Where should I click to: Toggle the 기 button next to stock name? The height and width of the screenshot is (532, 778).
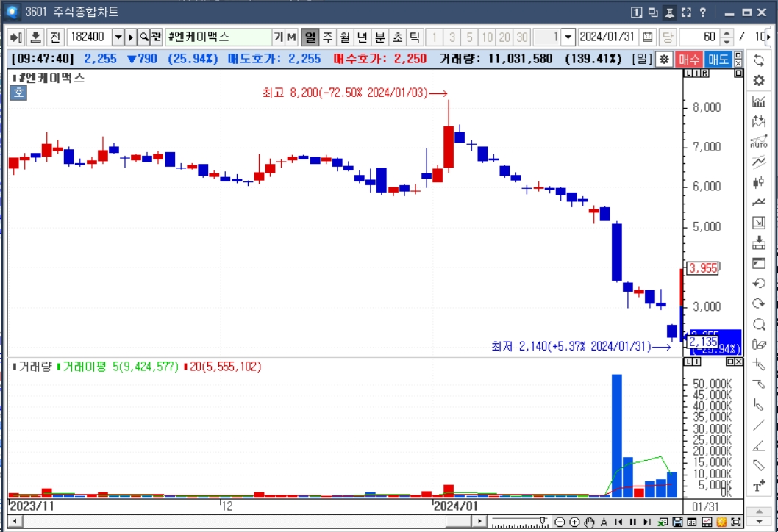(279, 37)
